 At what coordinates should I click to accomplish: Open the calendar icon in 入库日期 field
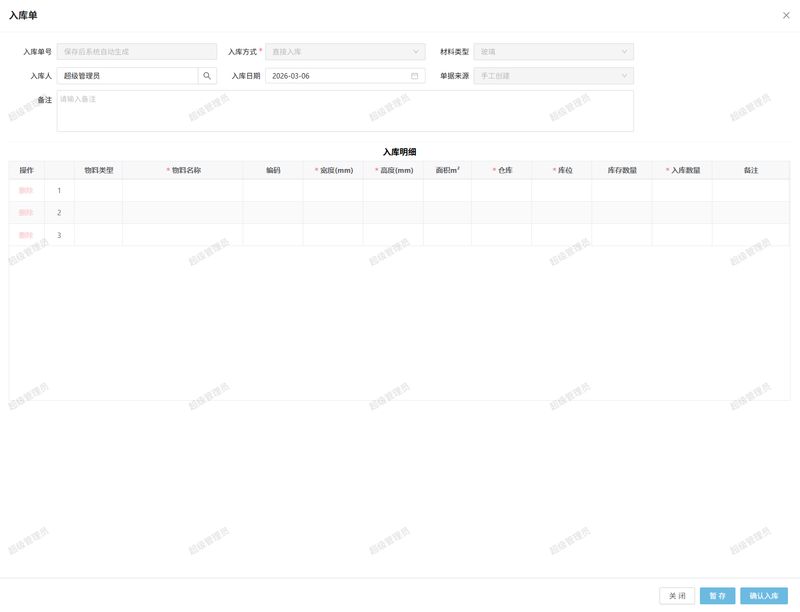[x=414, y=76]
